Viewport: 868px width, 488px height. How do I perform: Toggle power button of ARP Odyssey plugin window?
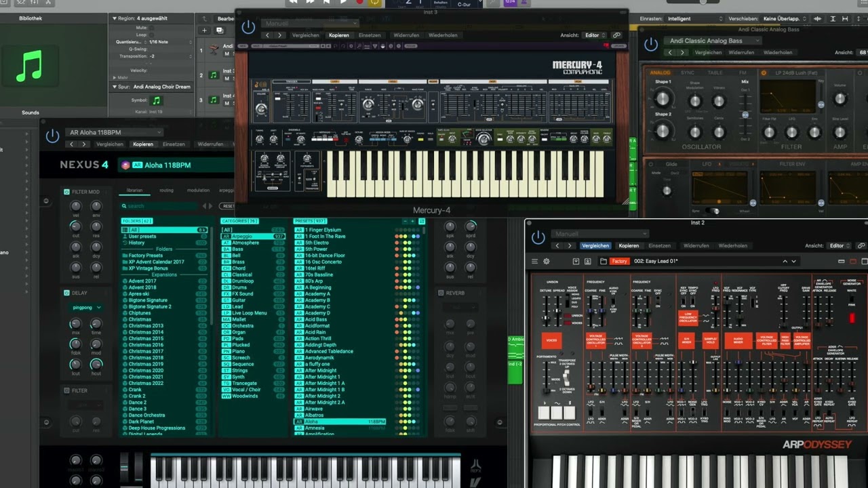pyautogui.click(x=538, y=237)
